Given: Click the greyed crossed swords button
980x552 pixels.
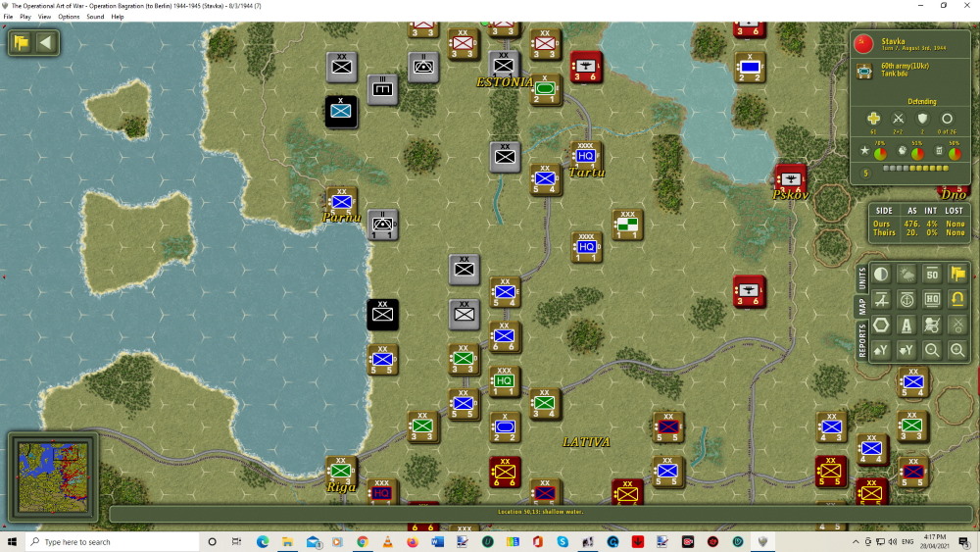Looking at the screenshot, I should coord(957,326).
